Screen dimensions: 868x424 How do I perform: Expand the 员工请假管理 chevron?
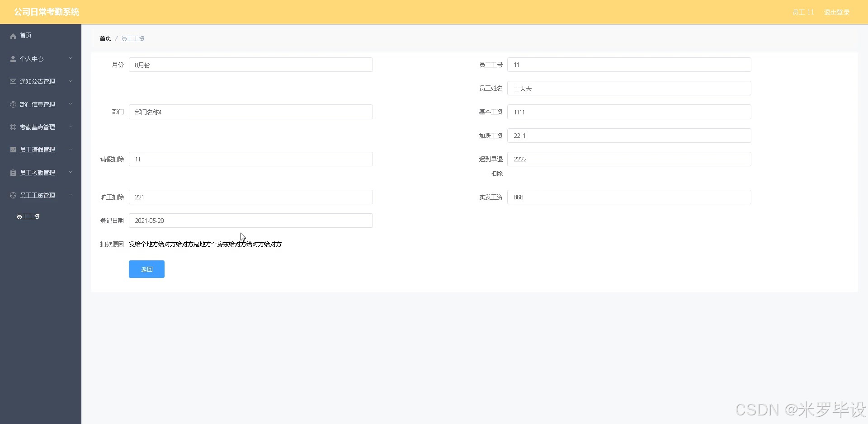pyautogui.click(x=71, y=149)
